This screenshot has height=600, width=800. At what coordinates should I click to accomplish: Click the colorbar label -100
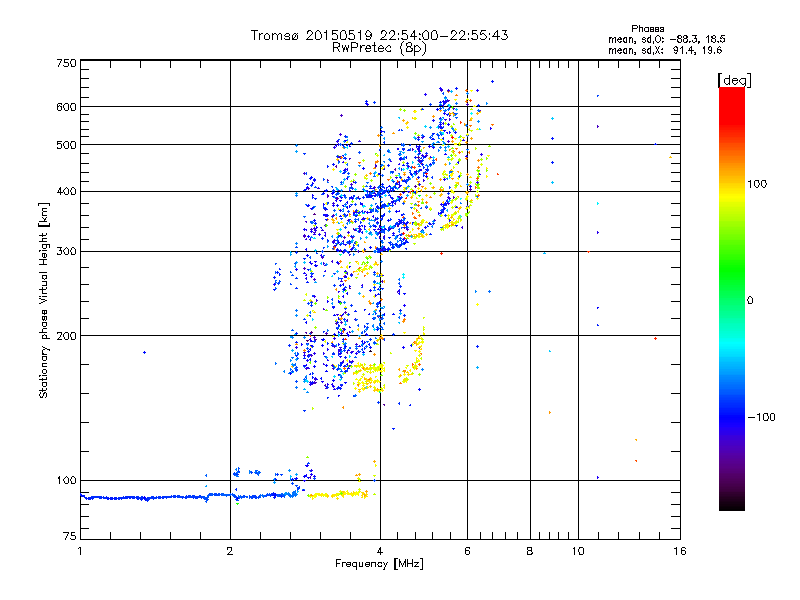click(x=761, y=417)
